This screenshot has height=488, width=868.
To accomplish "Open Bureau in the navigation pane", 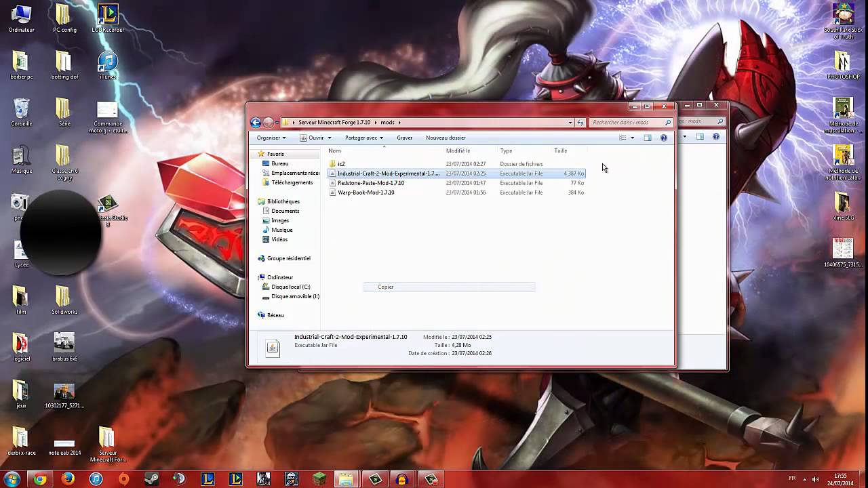I will [279, 163].
